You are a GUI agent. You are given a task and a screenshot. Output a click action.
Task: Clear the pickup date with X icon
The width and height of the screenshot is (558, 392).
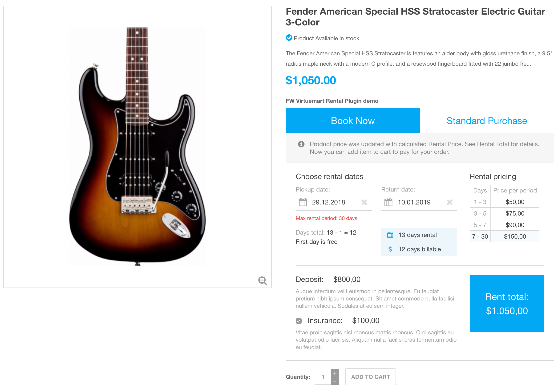coord(364,202)
